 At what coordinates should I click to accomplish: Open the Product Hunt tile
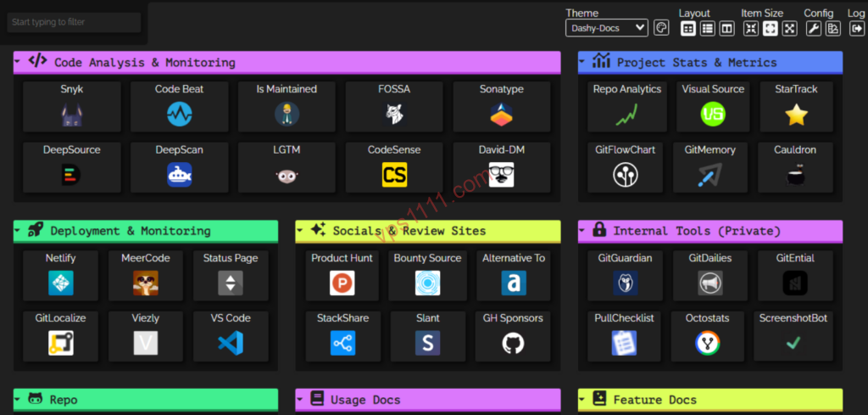[x=342, y=275]
